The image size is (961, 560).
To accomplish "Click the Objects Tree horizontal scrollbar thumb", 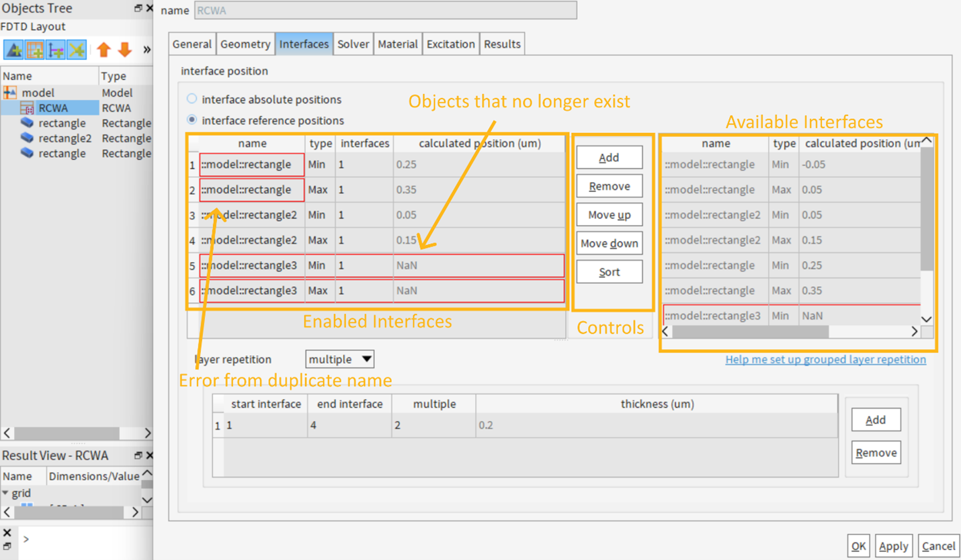I will 67,433.
